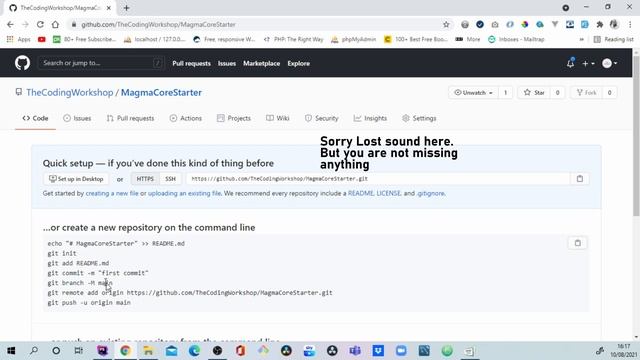Switch to the Actions tab
Viewport: 640px width, 360px height.
click(x=186, y=118)
